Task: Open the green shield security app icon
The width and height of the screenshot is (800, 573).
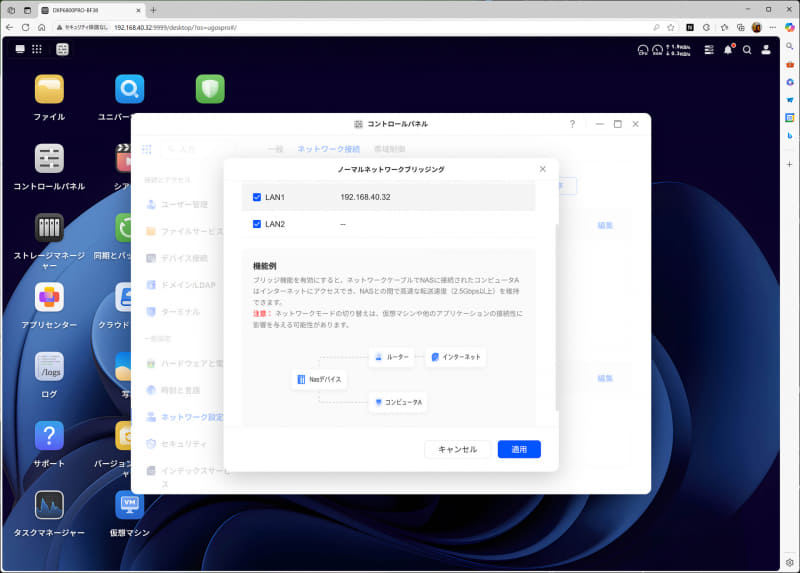Action: click(x=210, y=89)
